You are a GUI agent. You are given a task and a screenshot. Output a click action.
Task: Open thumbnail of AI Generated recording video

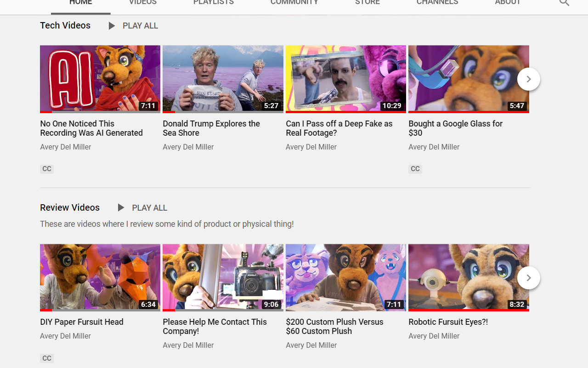(100, 79)
